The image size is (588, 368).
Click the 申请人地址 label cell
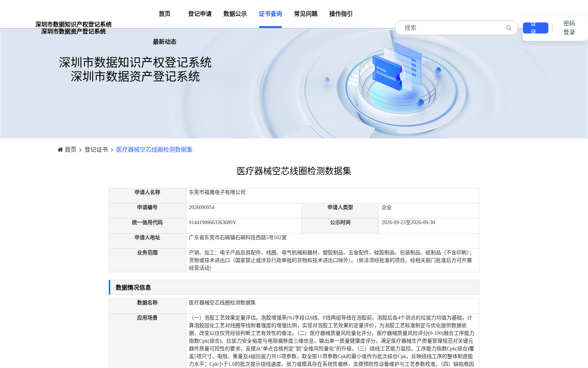147,241
